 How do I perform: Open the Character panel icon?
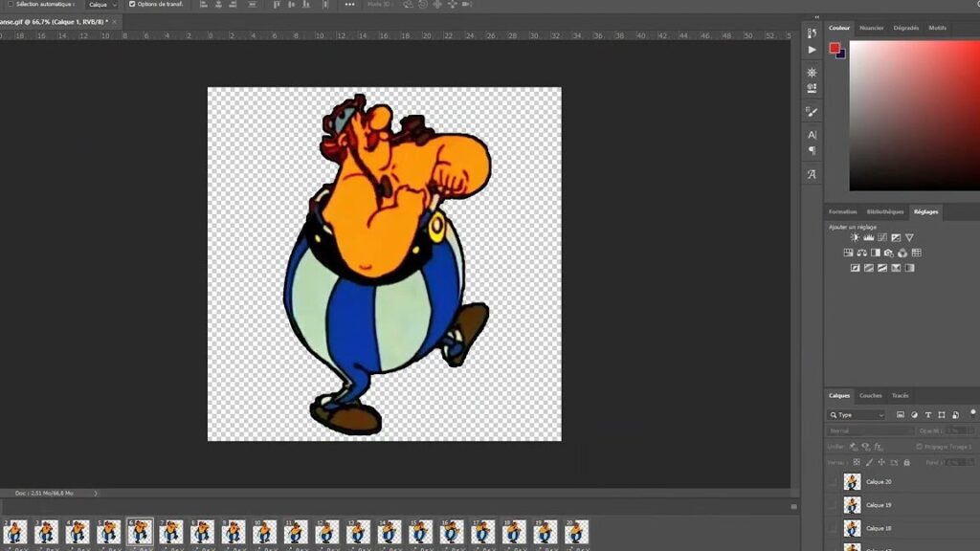click(812, 134)
